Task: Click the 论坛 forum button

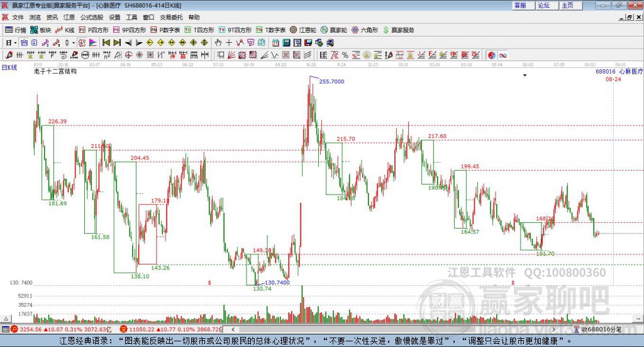Action: point(547,5)
